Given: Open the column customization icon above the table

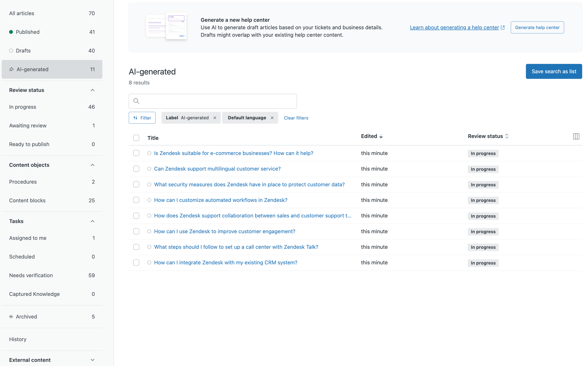Looking at the screenshot, I should pyautogui.click(x=576, y=136).
